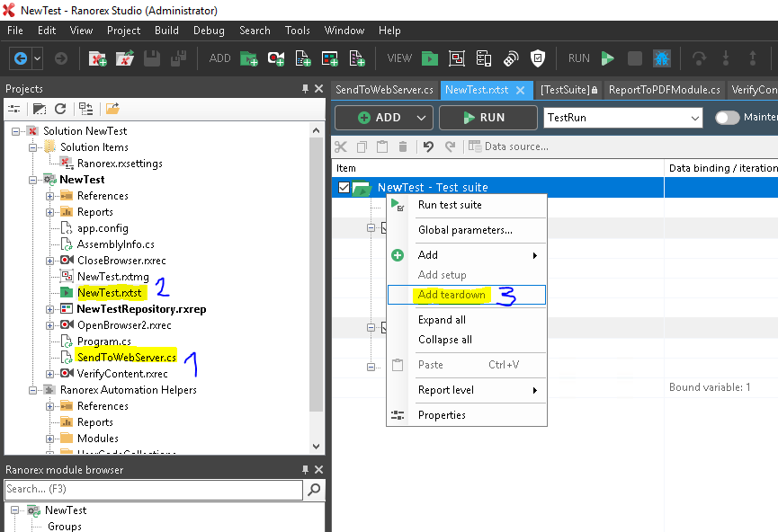Expand the NewTestRepository.rxrep node
The width and height of the screenshot is (778, 532).
point(49,309)
